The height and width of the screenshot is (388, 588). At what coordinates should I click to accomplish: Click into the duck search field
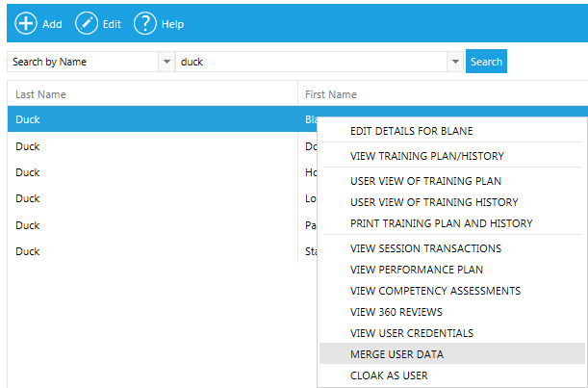[310, 62]
